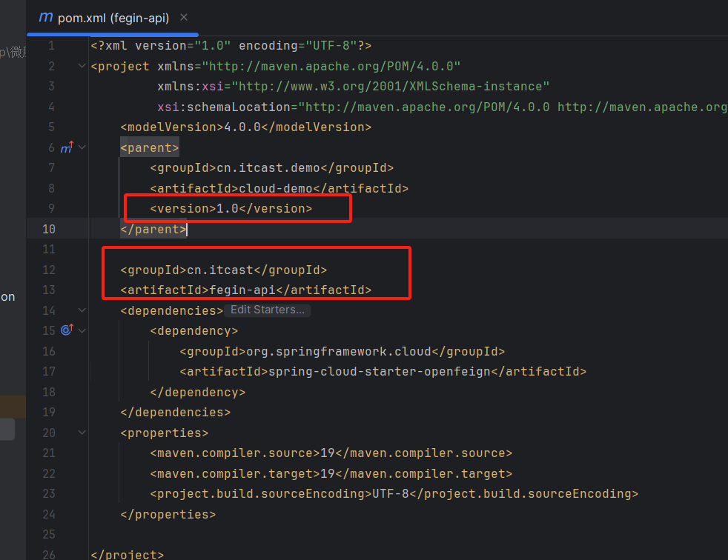Click the maven.compiler.source 19 line

click(331, 453)
